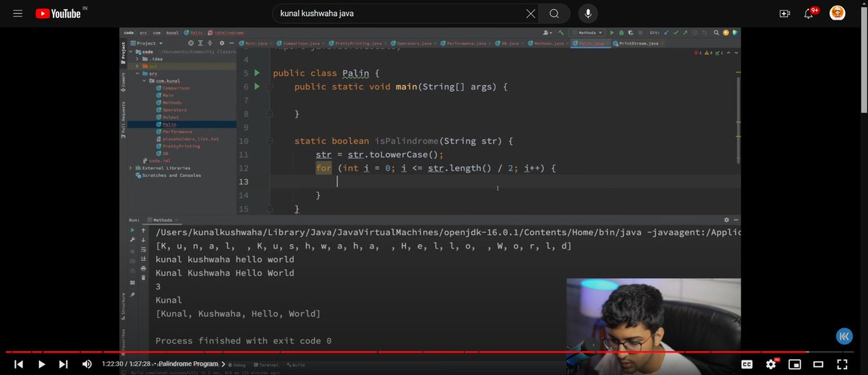The image size is (868, 375).
Task: Click the magnifier search button
Action: coord(554,13)
